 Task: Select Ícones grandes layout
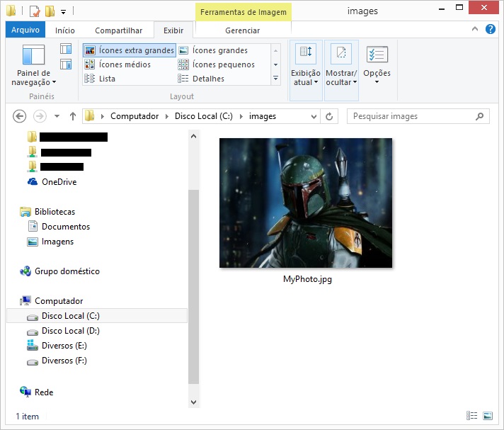(x=214, y=50)
